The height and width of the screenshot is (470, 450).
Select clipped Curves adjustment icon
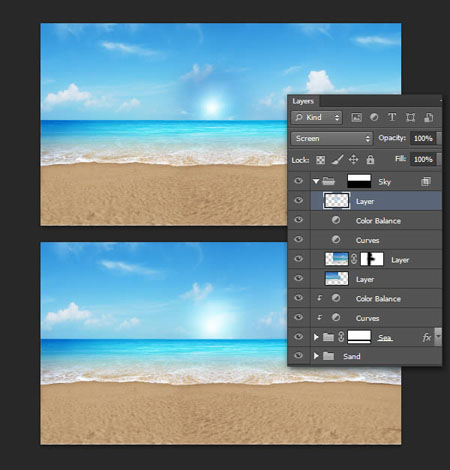[336, 317]
